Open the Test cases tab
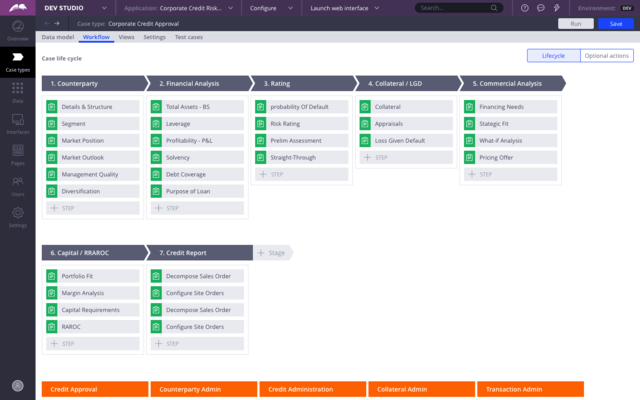Viewport: 640px width, 400px height. pos(191,36)
